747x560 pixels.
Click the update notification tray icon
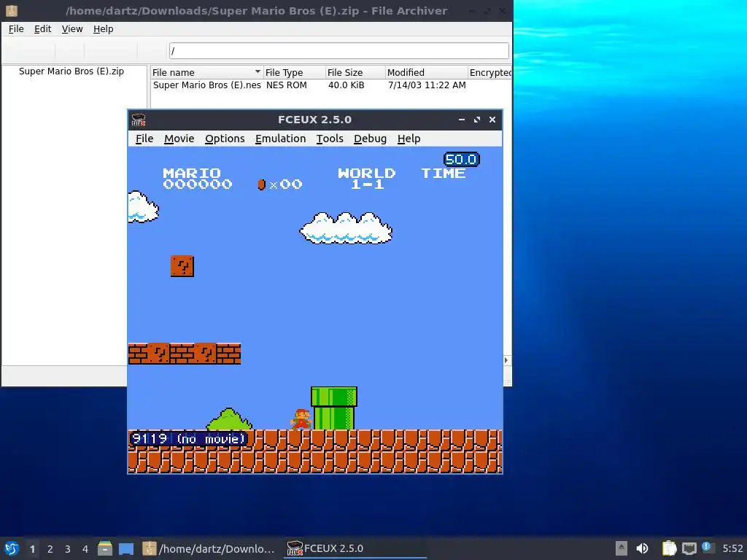coord(708,548)
